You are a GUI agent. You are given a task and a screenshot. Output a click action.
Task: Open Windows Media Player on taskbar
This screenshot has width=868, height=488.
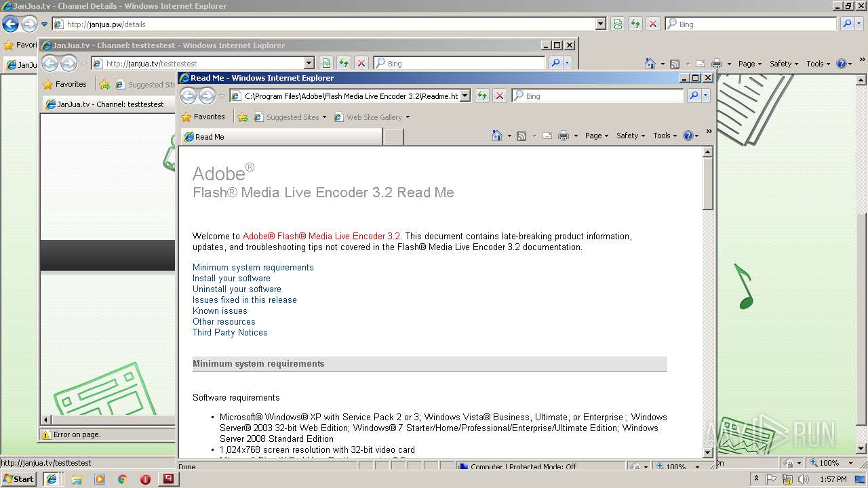click(x=99, y=479)
